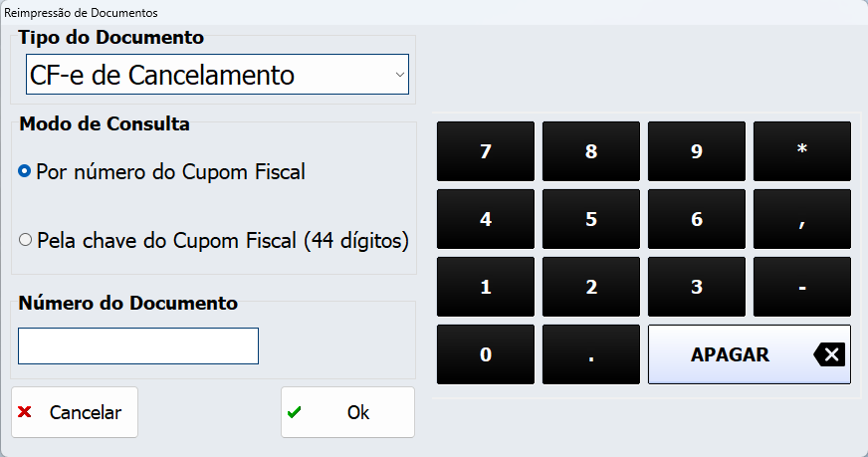Screen dimensions: 868x457
Task: Tap keypad digit 1
Action: click(x=486, y=288)
